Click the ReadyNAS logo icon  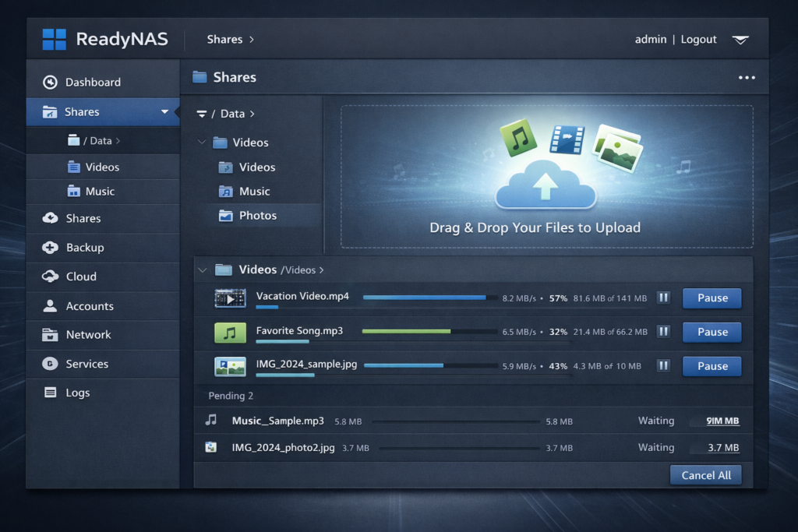point(55,39)
